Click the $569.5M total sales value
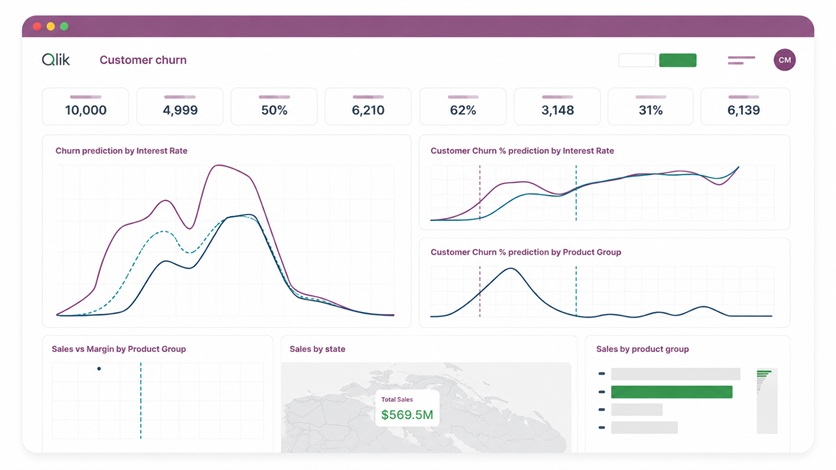The width and height of the screenshot is (836, 470). pyautogui.click(x=407, y=415)
